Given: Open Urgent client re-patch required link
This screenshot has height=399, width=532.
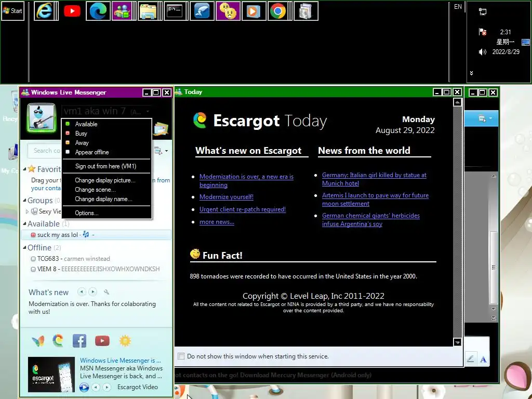Looking at the screenshot, I should (243, 209).
